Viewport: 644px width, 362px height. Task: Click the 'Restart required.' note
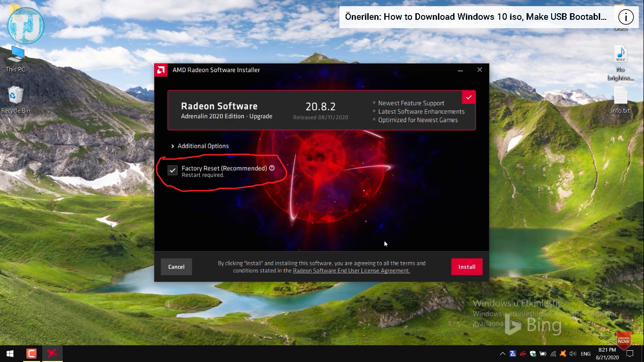coord(203,175)
